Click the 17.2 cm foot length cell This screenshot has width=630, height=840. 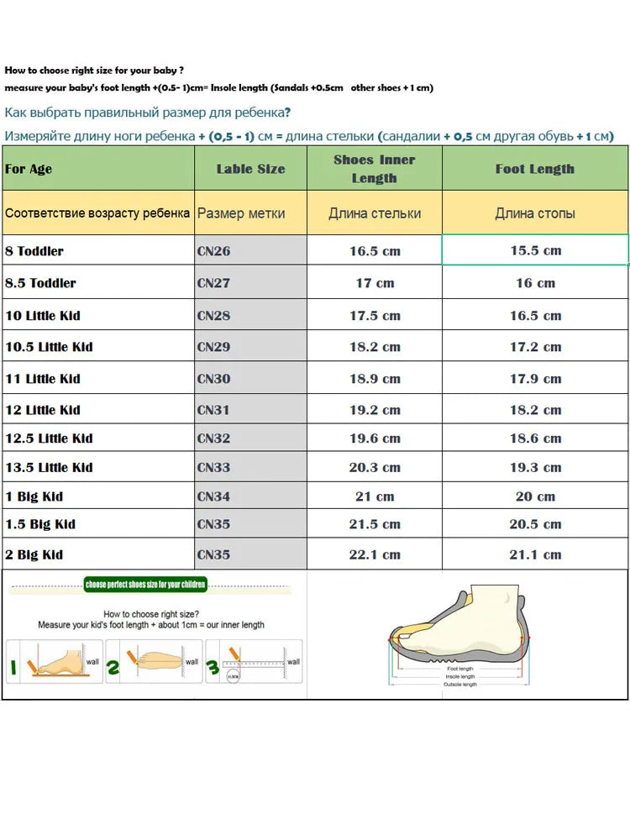click(535, 346)
